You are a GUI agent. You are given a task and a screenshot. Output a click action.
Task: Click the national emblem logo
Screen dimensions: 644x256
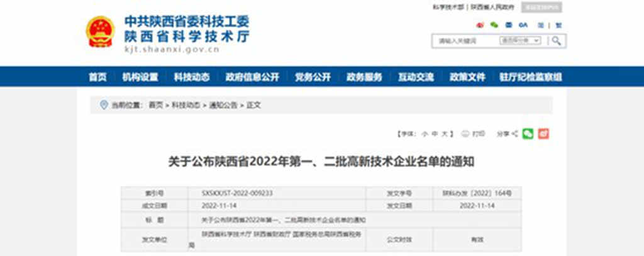click(101, 31)
